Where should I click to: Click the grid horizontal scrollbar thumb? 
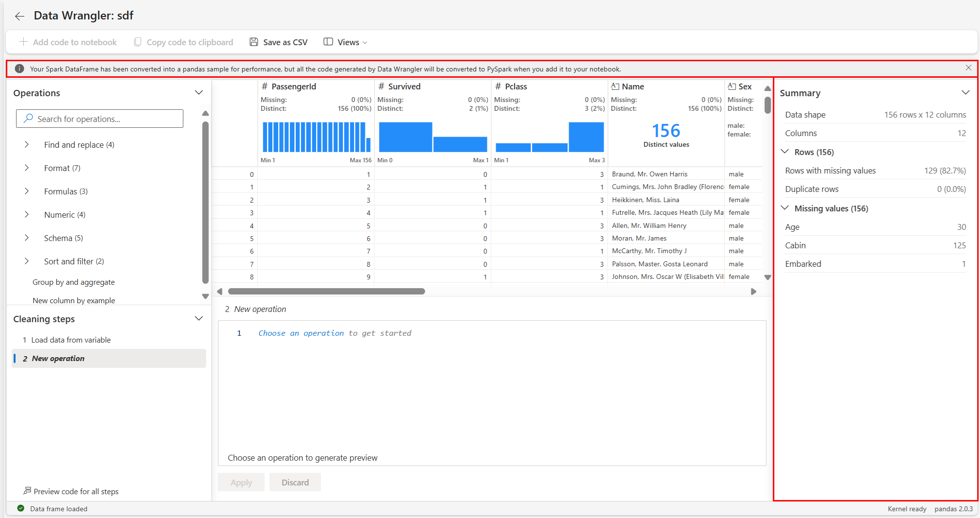coord(326,291)
